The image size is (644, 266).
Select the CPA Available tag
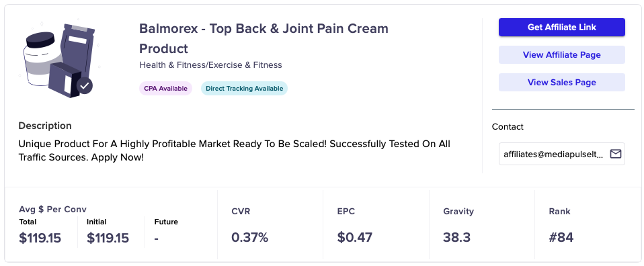click(165, 88)
